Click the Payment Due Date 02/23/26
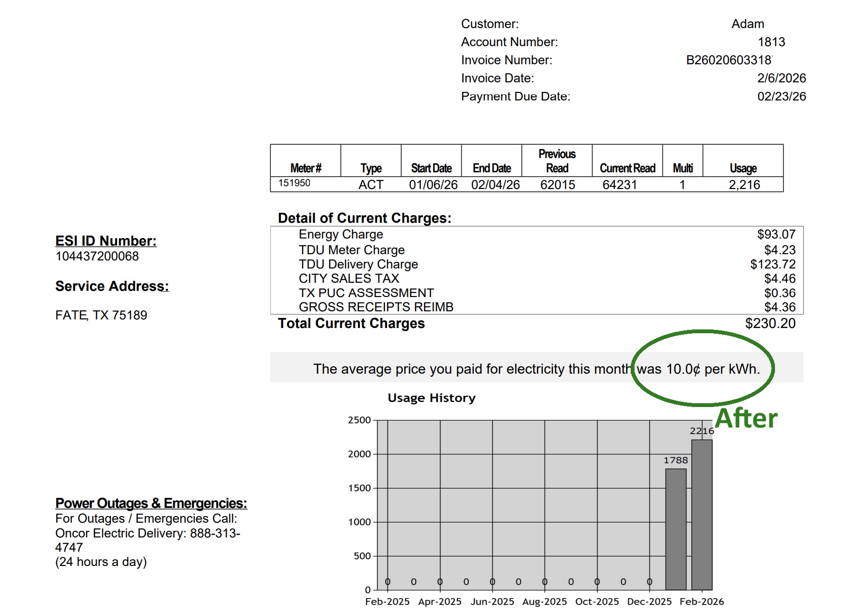The width and height of the screenshot is (854, 616). coord(781,96)
